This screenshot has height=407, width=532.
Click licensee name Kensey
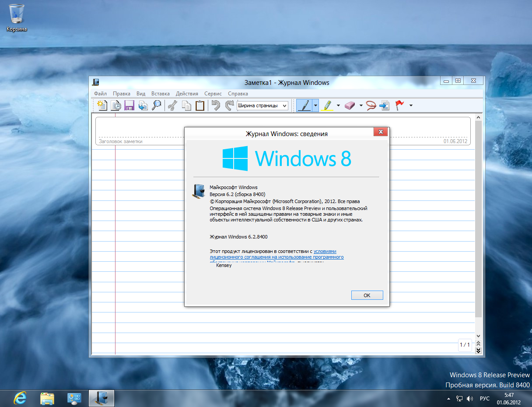tap(224, 265)
